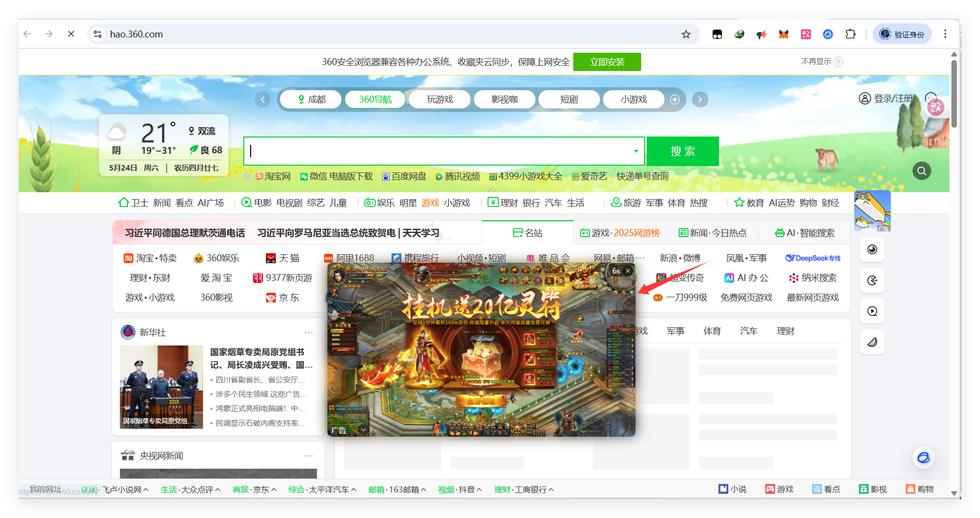Expand 邮箱·163邮箱 bottom menu

point(424,489)
